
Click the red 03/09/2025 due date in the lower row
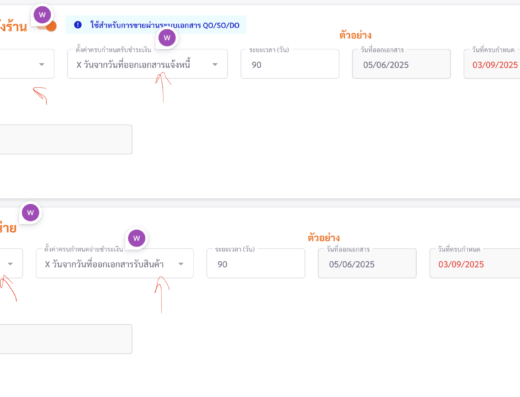click(461, 264)
